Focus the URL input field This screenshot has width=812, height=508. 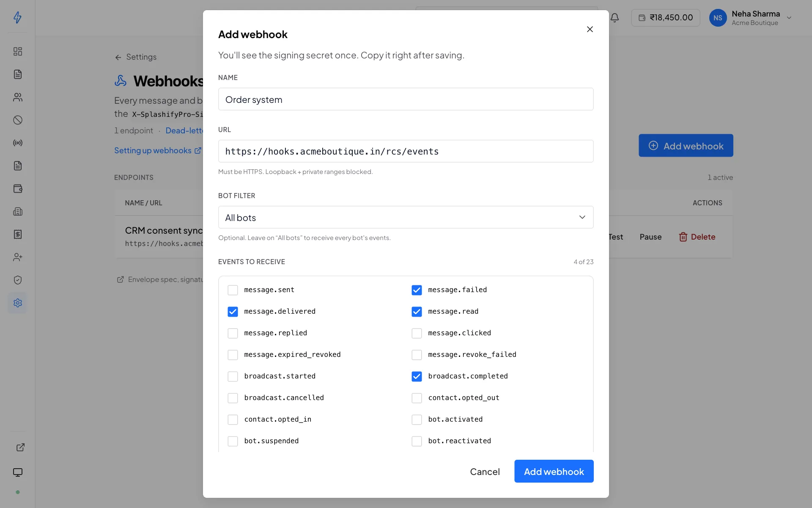pyautogui.click(x=406, y=151)
